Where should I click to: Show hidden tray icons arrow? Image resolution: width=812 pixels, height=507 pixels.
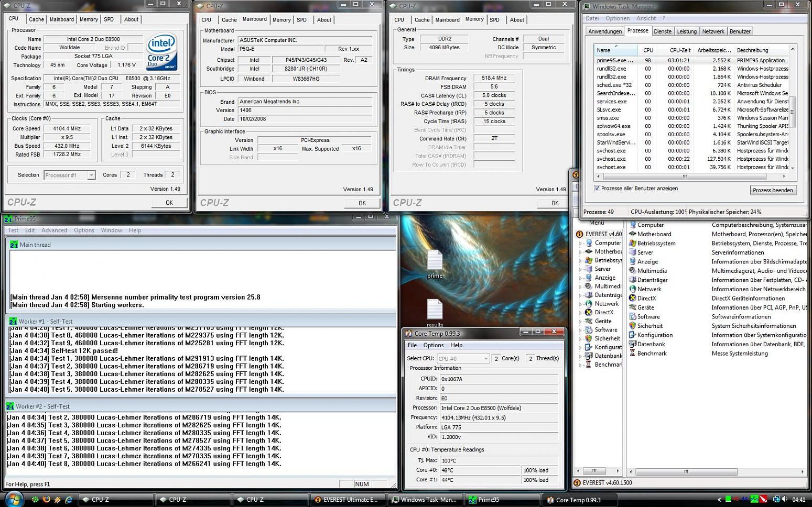(719, 500)
